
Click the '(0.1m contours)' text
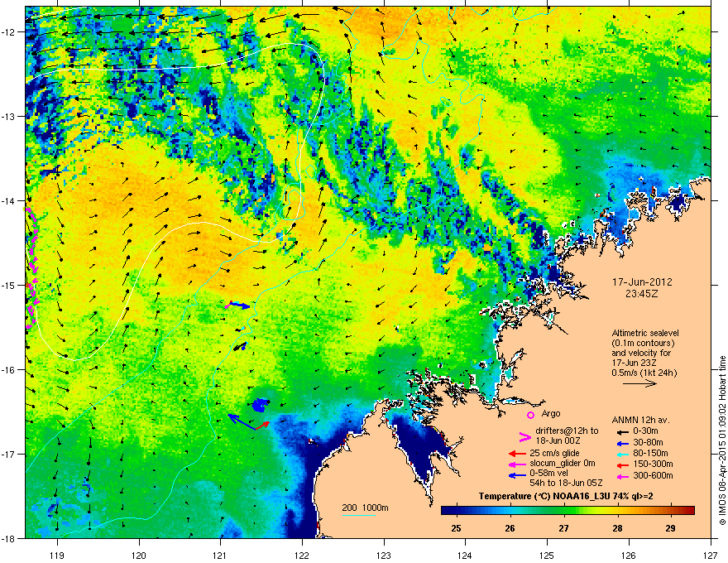[643, 344]
